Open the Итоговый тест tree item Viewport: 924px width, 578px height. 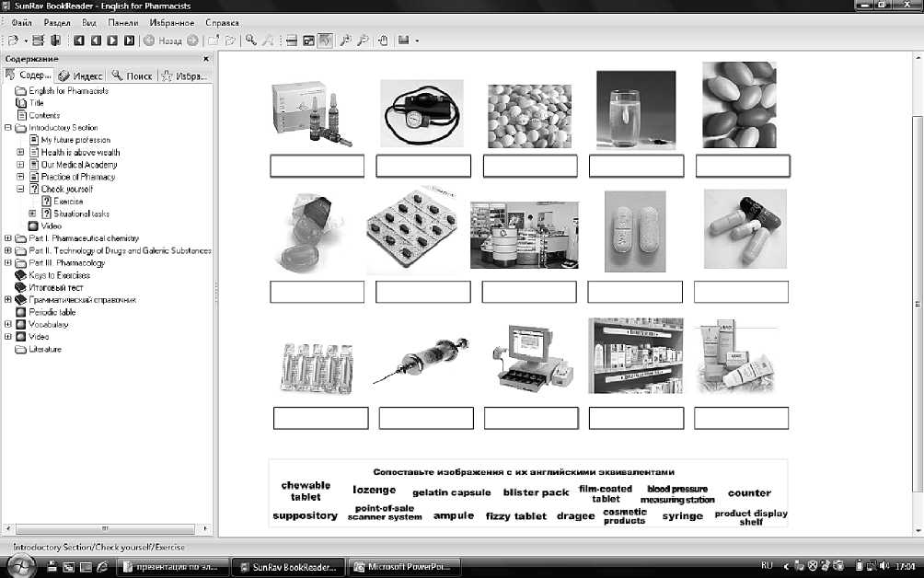tap(56, 287)
